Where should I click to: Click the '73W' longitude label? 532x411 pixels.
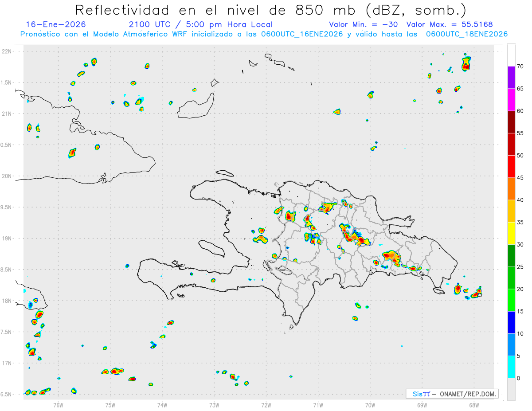214,404
